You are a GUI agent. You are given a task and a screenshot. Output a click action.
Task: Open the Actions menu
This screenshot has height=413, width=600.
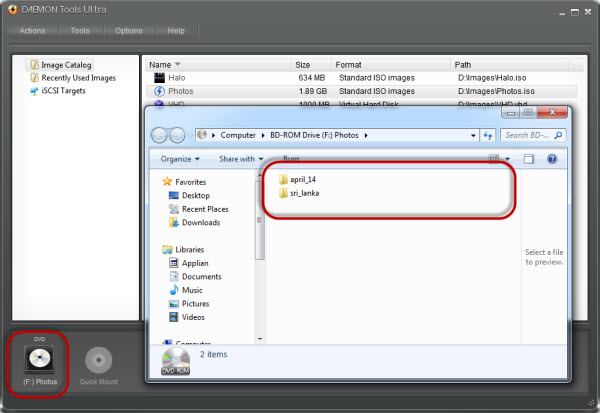pos(32,31)
